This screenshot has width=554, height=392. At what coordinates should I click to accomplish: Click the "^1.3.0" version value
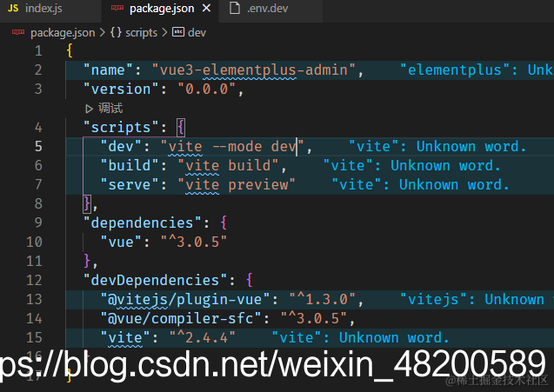click(x=322, y=300)
